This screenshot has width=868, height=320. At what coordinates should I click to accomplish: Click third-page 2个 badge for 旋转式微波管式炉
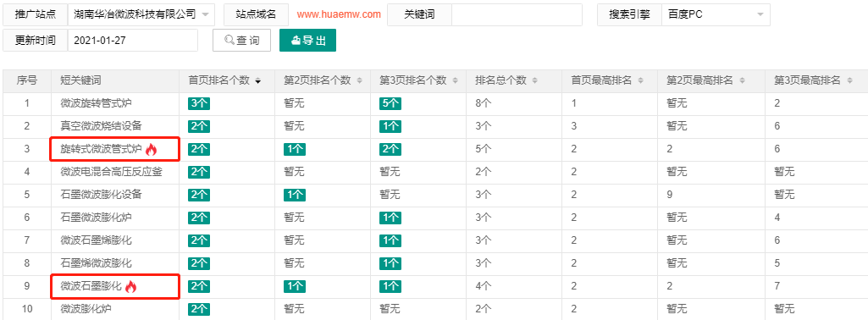[x=391, y=149]
